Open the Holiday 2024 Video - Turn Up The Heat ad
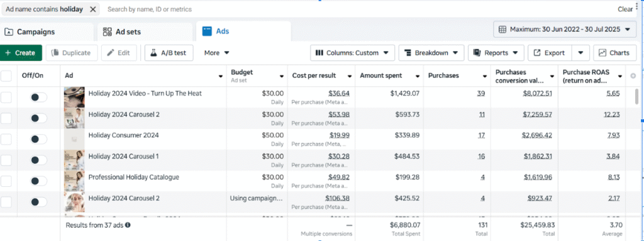The image size is (644, 241). point(145,93)
